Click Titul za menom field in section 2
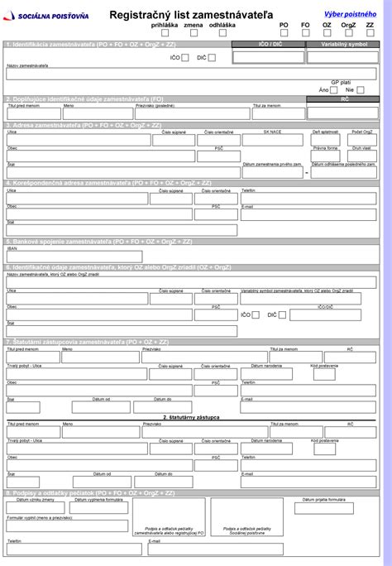Viewport: 392px width, 566px height. tap(279, 113)
